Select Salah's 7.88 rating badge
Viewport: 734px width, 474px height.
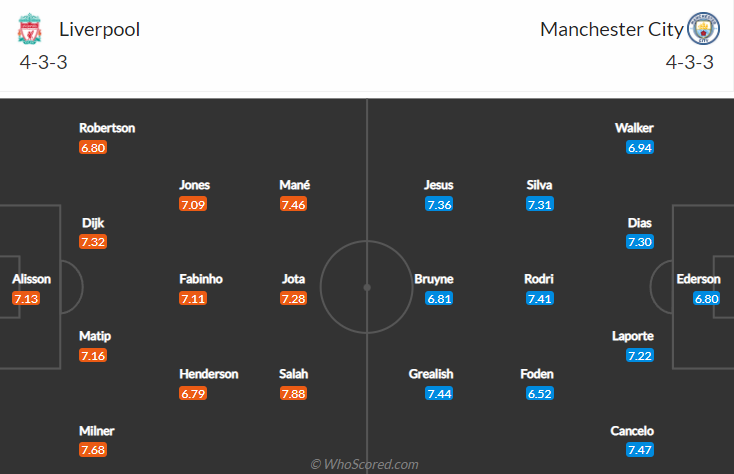tap(293, 392)
